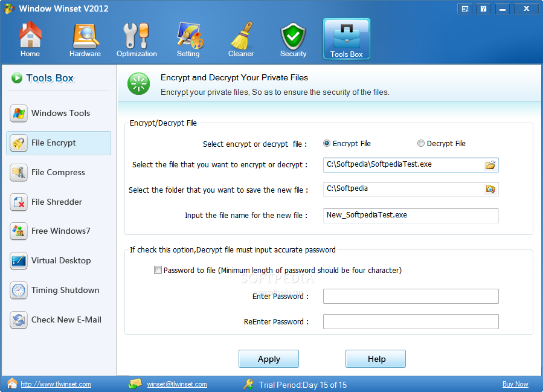Click the Free Windows7 sidebar label
This screenshot has width=543, height=392.
61,231
